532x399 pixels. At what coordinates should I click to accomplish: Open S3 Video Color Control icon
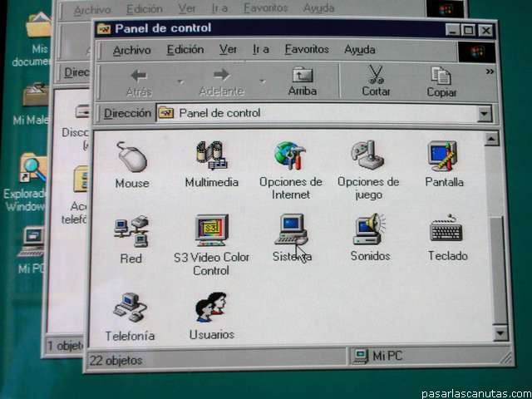[211, 230]
